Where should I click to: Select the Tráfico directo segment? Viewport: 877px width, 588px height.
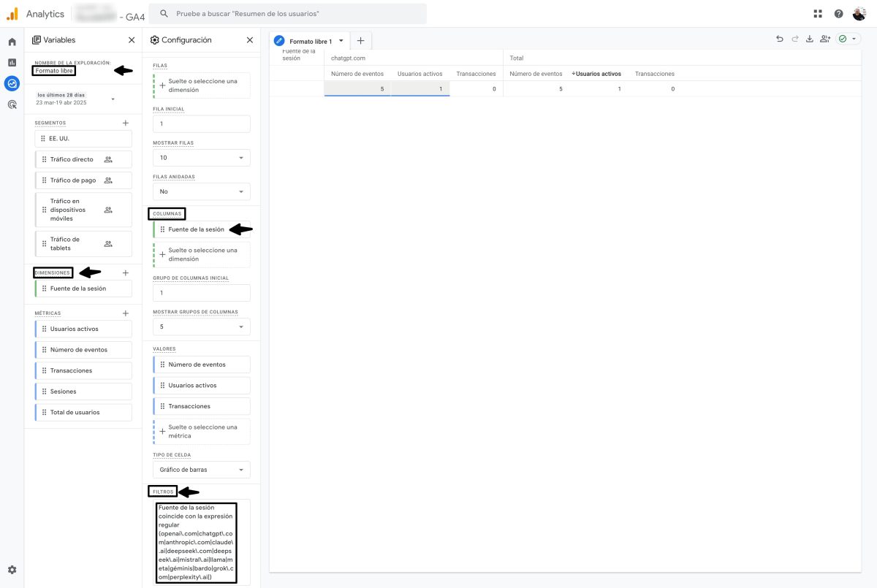(83, 159)
